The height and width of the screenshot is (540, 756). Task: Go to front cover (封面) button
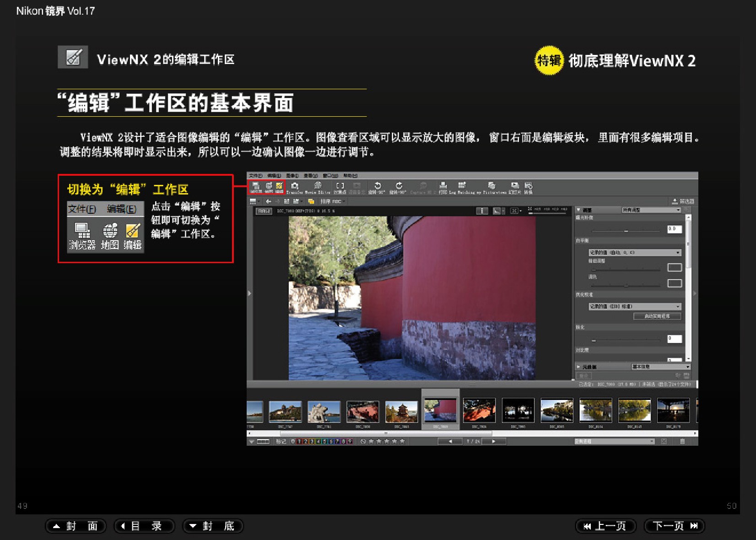point(76,526)
